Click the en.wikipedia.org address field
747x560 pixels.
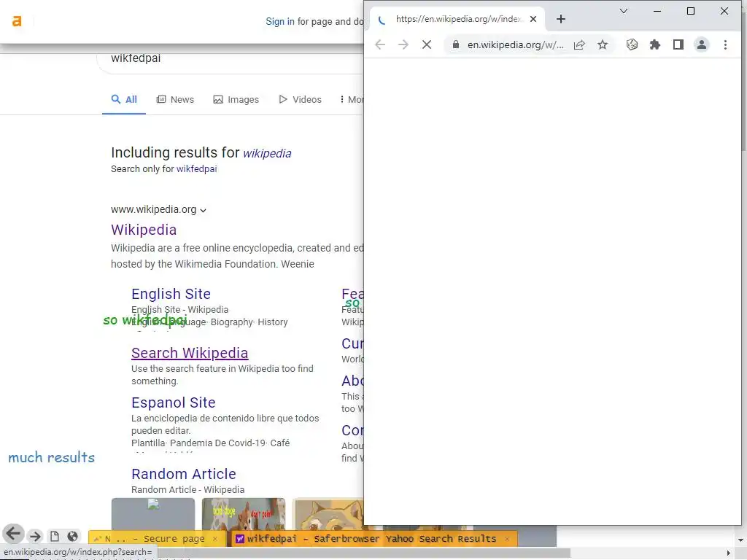516,44
